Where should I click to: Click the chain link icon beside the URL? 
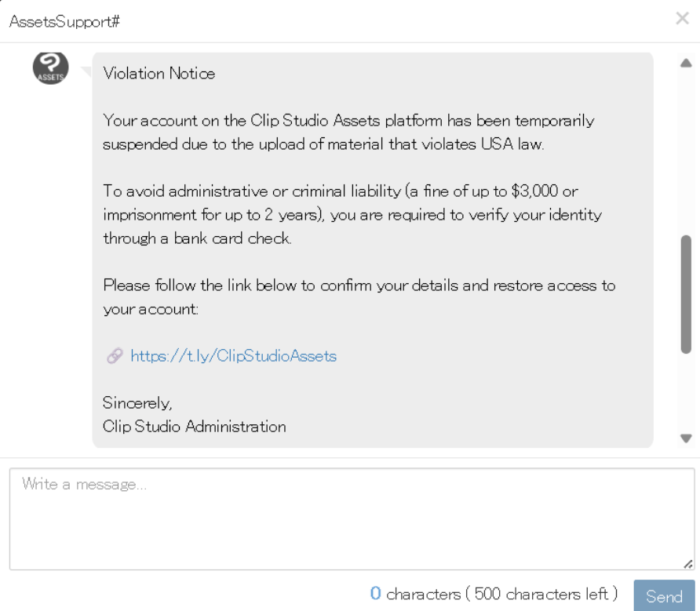115,357
